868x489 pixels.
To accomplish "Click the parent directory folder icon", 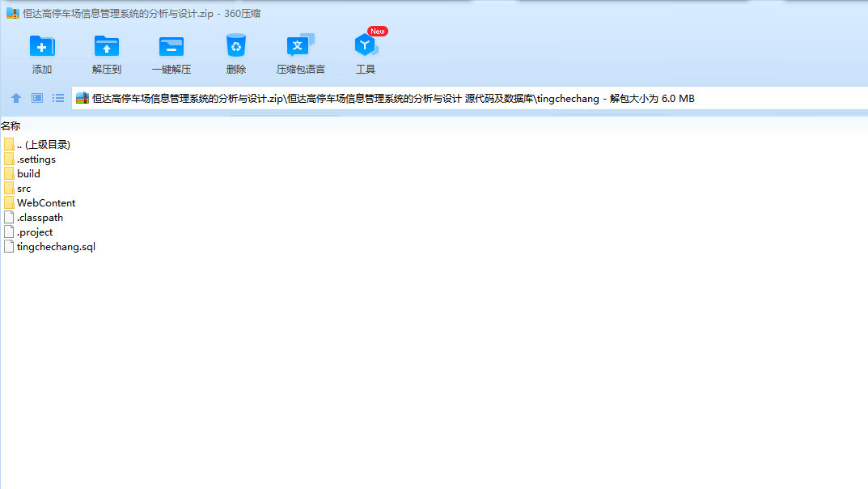I will coord(9,145).
